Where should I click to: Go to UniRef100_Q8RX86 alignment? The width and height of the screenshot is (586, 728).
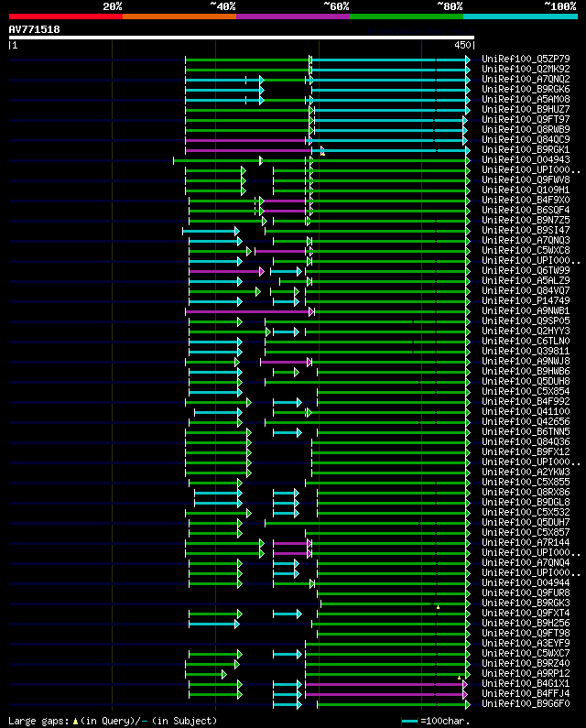click(x=526, y=492)
